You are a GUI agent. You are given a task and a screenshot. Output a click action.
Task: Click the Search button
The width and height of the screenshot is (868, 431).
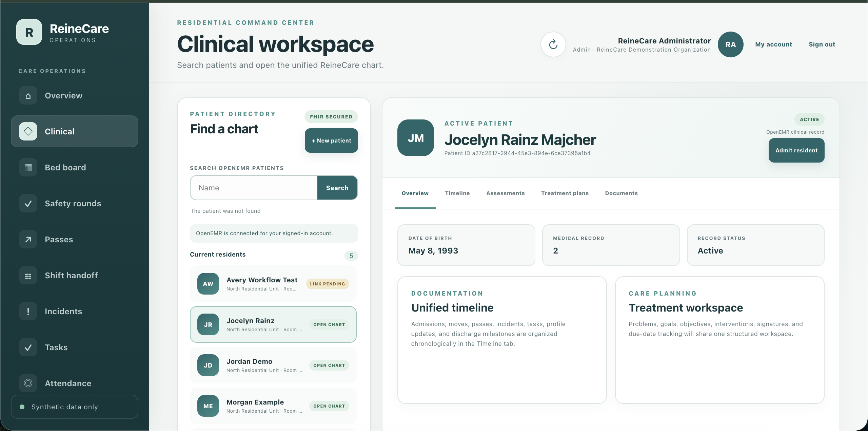(337, 188)
